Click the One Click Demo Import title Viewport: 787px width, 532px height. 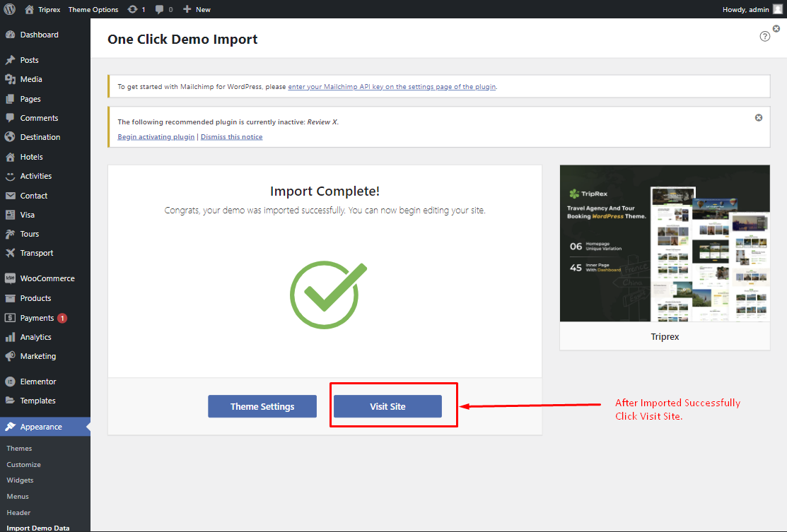point(182,39)
